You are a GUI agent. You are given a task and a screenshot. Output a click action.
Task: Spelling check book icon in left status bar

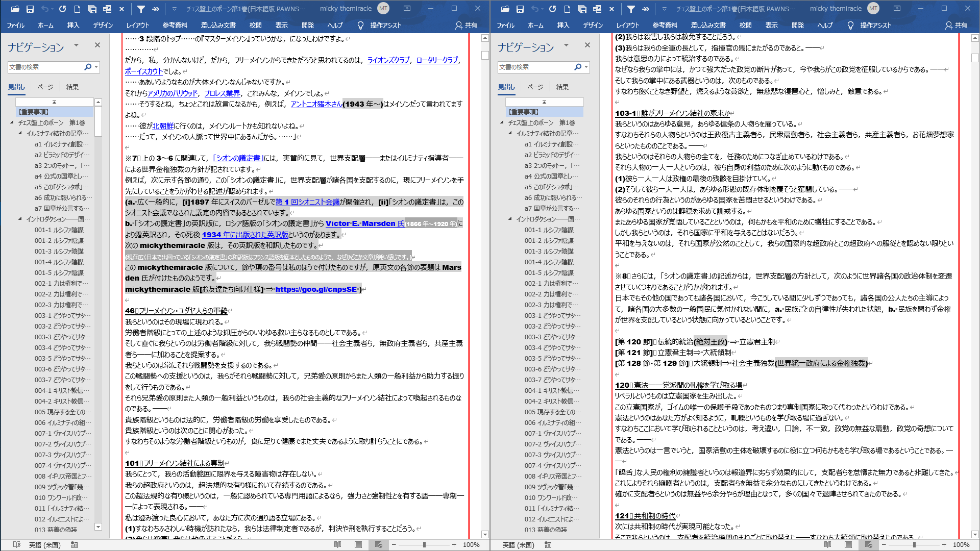(x=16, y=545)
